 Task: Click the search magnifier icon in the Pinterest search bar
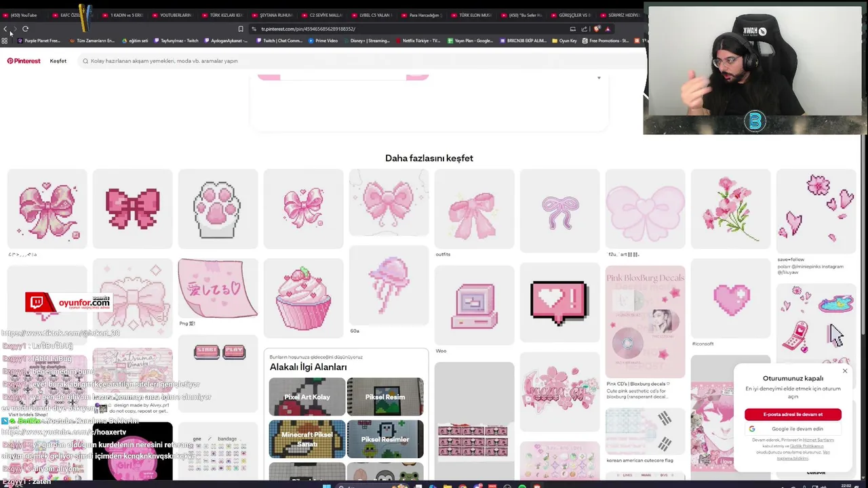(85, 61)
